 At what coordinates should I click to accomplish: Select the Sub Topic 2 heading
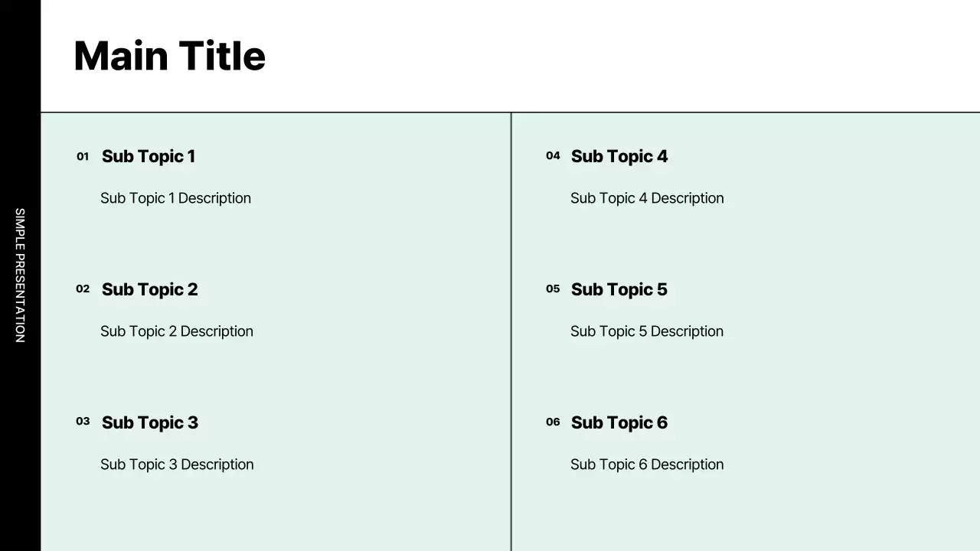coord(149,289)
